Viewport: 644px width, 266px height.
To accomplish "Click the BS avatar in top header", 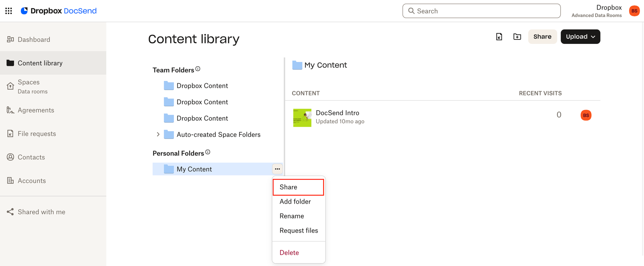I will click(634, 11).
